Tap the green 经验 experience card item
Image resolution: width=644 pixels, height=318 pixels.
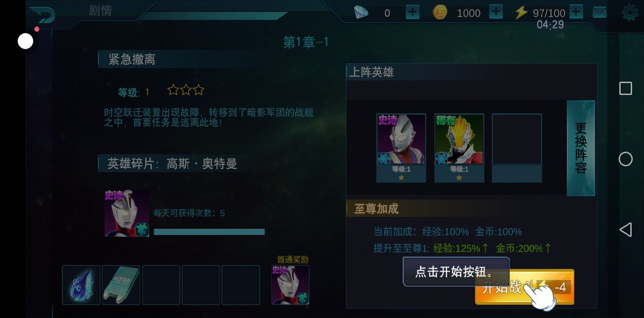[x=121, y=285]
